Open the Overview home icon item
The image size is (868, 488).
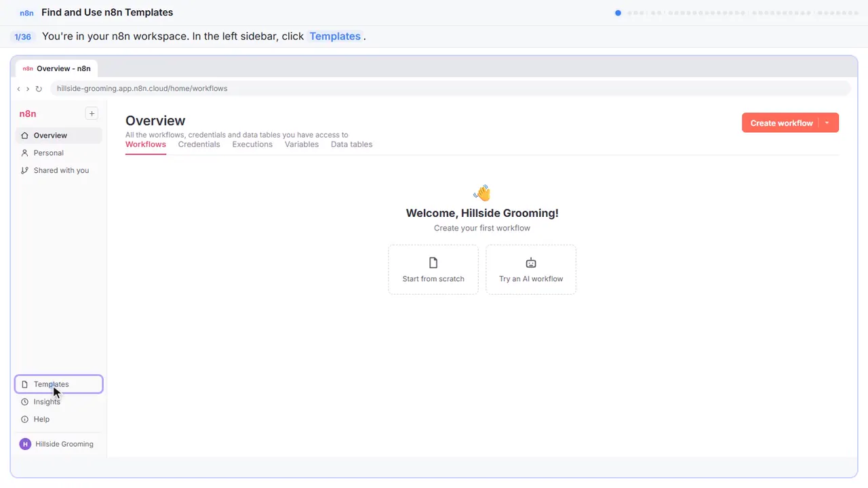[58, 136]
